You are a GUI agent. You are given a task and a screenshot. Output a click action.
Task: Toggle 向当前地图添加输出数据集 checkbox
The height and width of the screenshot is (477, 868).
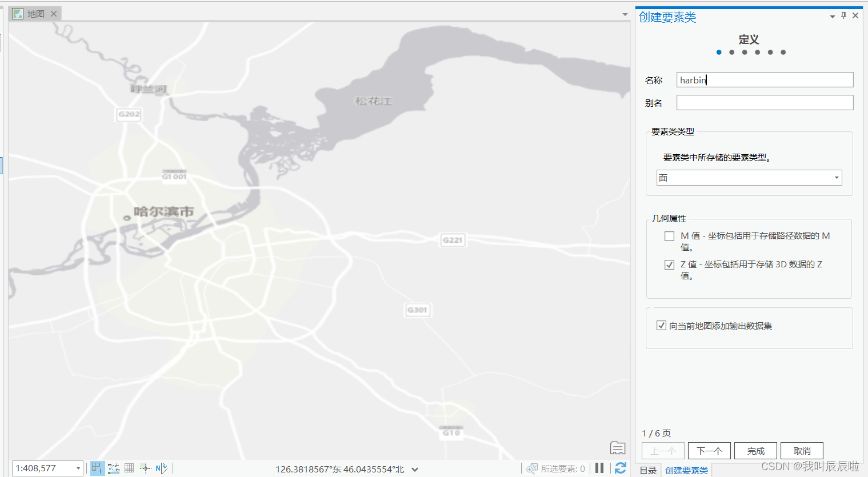point(661,326)
